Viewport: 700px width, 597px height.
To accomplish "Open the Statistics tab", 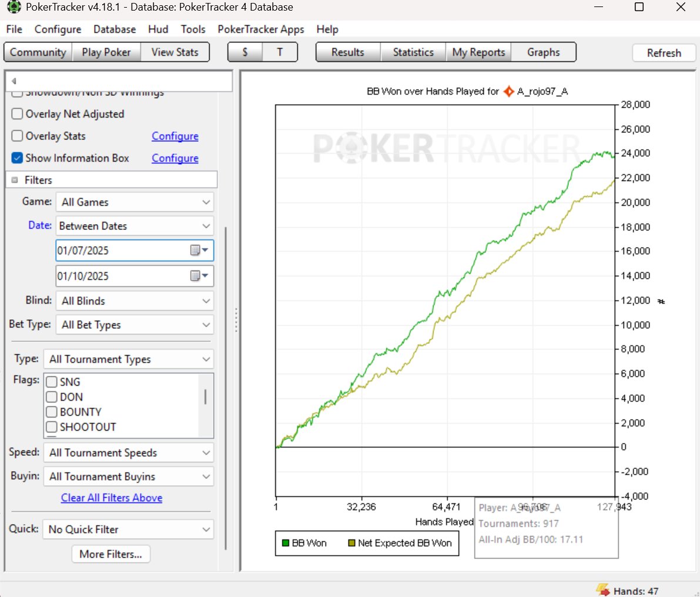I will 413,52.
